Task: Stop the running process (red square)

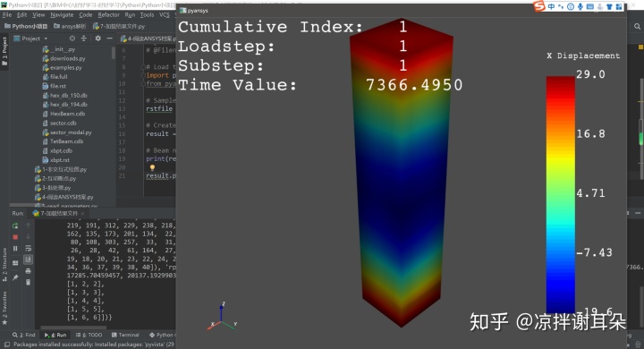Action: click(x=15, y=237)
